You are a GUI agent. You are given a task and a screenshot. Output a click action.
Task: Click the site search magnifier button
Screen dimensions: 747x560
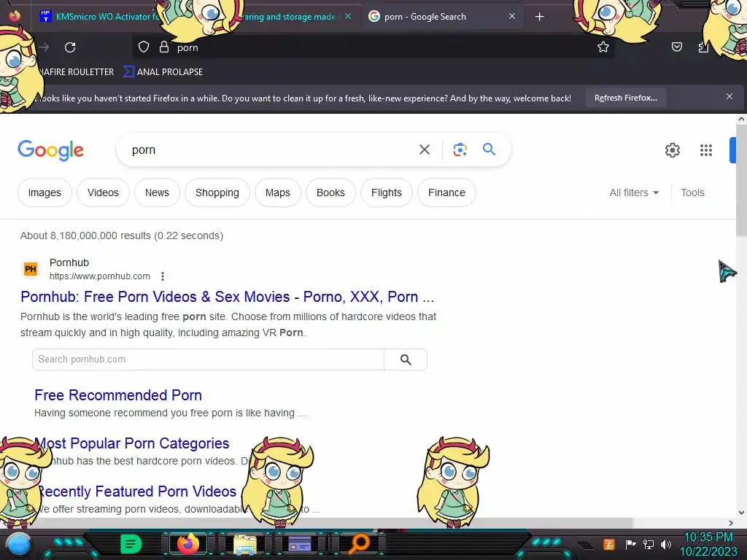(406, 359)
